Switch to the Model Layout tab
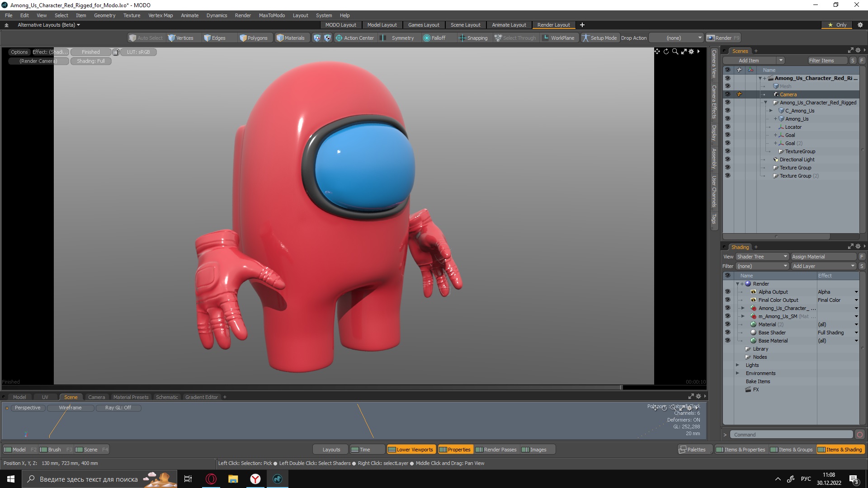The height and width of the screenshot is (488, 868). point(382,25)
